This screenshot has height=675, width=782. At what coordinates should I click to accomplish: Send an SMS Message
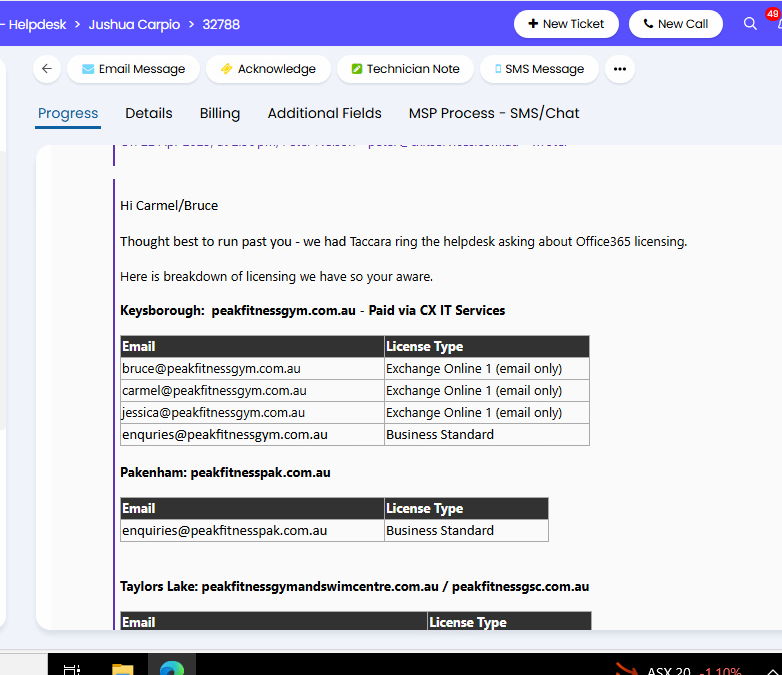tap(539, 69)
